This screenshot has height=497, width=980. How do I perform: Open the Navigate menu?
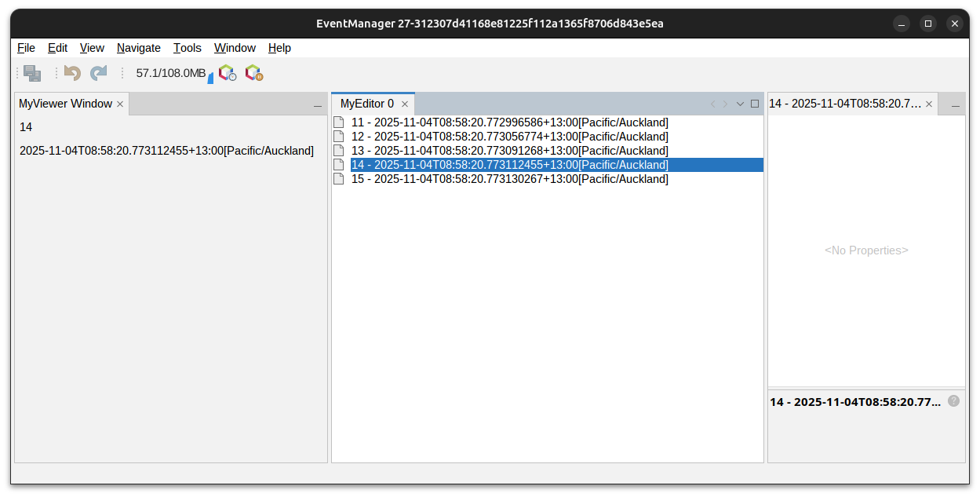click(138, 48)
